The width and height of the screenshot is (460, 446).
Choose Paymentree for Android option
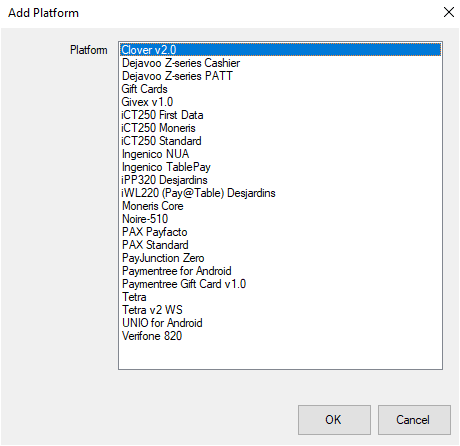pyautogui.click(x=280, y=271)
